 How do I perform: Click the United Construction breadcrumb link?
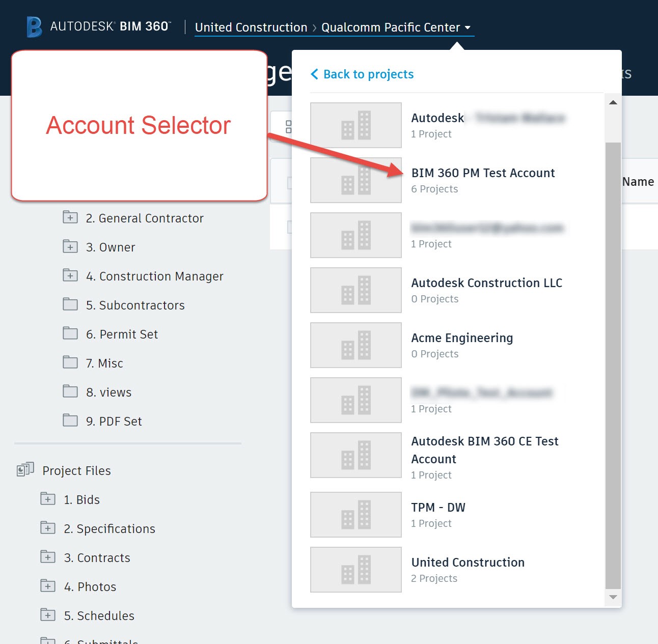pos(251,27)
